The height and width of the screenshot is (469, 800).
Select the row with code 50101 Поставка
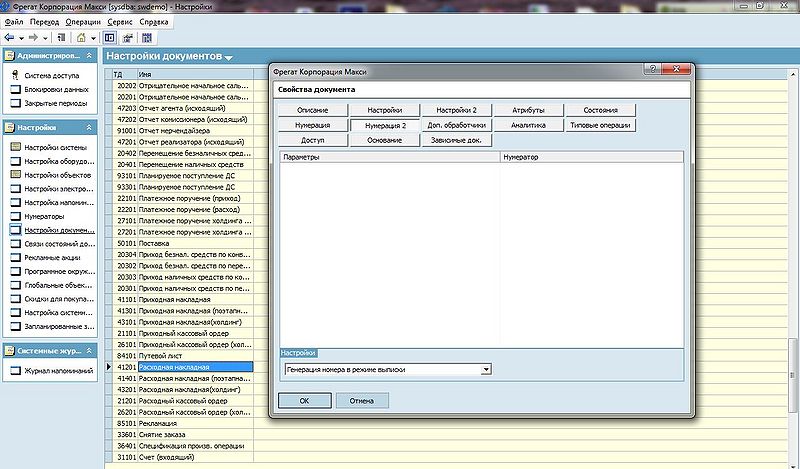tap(183, 243)
